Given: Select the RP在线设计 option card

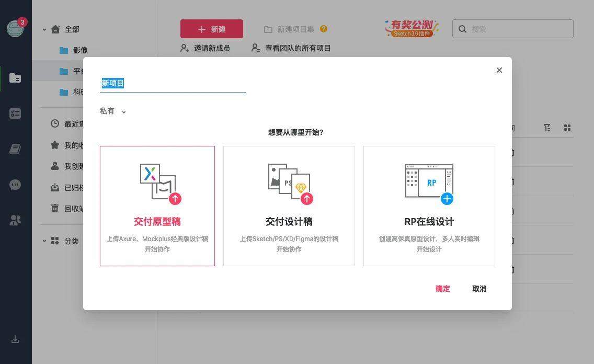Looking at the screenshot, I should [429, 206].
